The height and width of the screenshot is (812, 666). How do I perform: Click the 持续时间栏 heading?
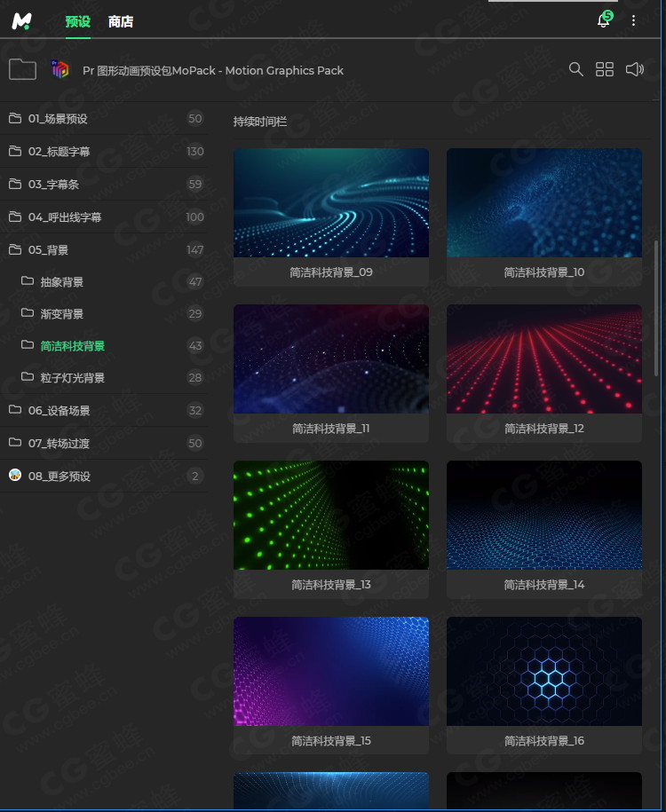point(259,122)
